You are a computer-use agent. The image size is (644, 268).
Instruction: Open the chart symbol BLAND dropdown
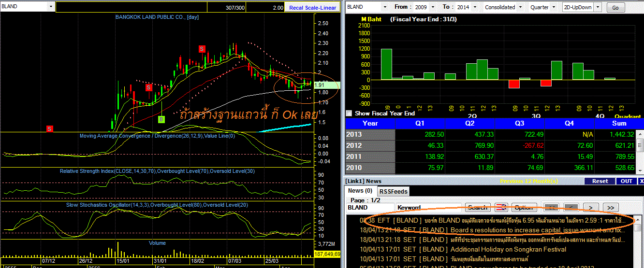click(x=51, y=7)
